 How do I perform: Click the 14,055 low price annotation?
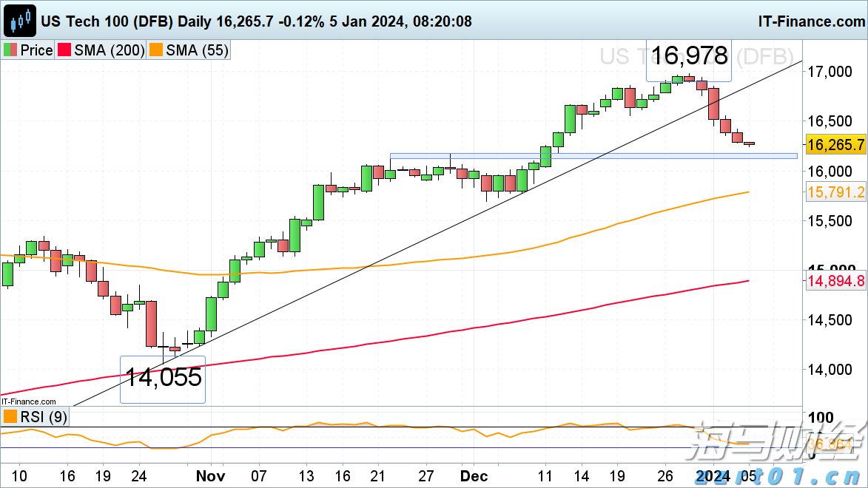163,378
